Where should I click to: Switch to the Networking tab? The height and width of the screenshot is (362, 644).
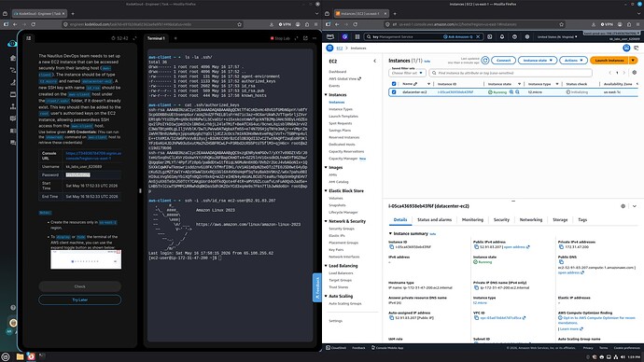[x=531, y=220]
